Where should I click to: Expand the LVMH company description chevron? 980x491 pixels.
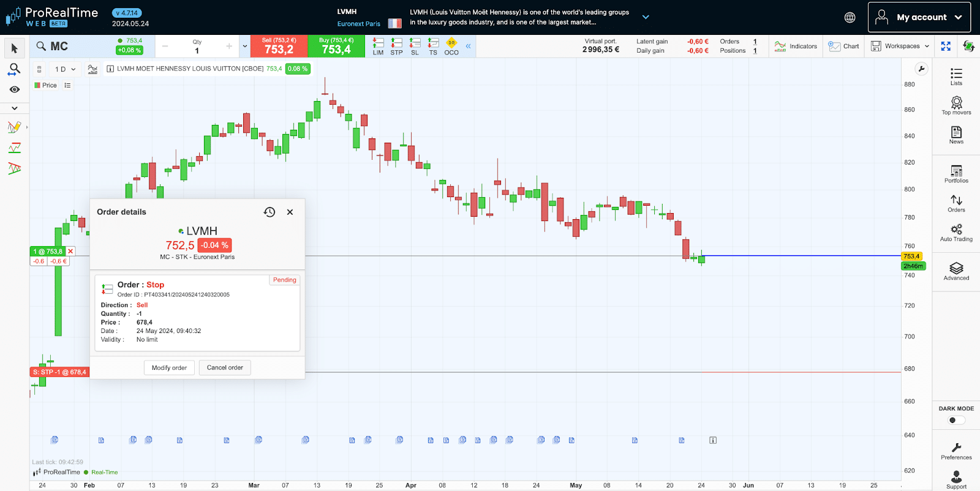click(x=646, y=17)
